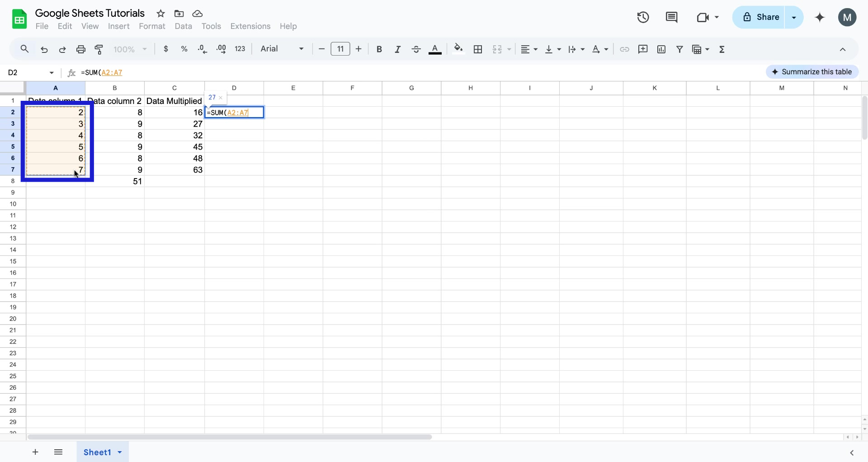
Task: Open the Sheet1 tab menu
Action: click(119, 452)
